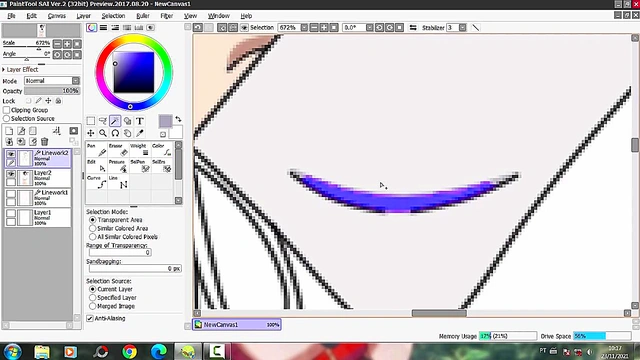This screenshot has height=360, width=640.
Task: Choose Current Layer as selection source
Action: click(x=93, y=289)
